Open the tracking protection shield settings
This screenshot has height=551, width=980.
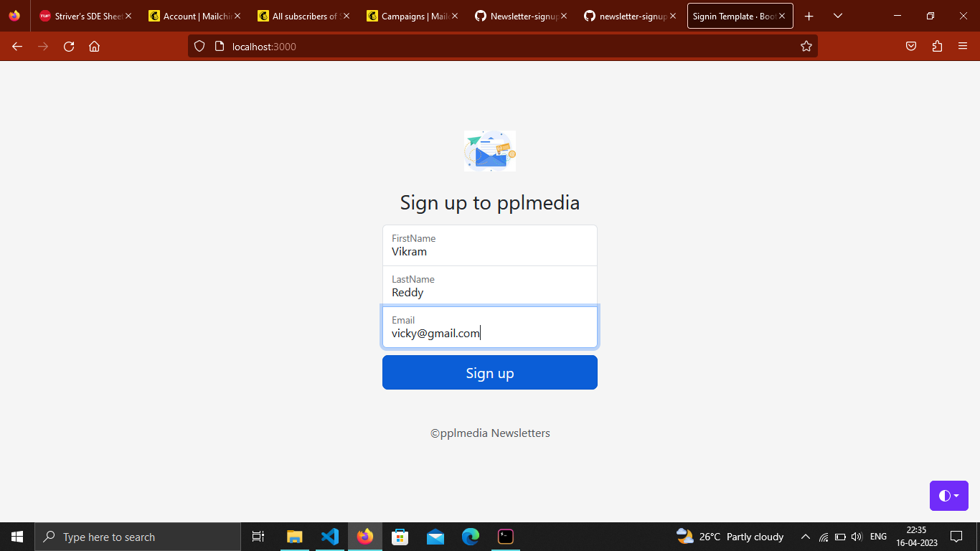tap(199, 46)
